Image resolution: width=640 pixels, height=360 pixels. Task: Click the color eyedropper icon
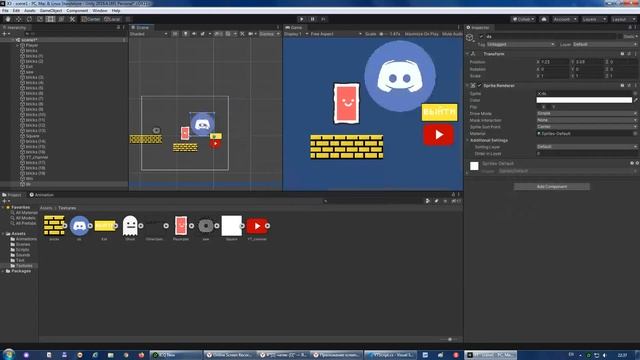(x=636, y=100)
